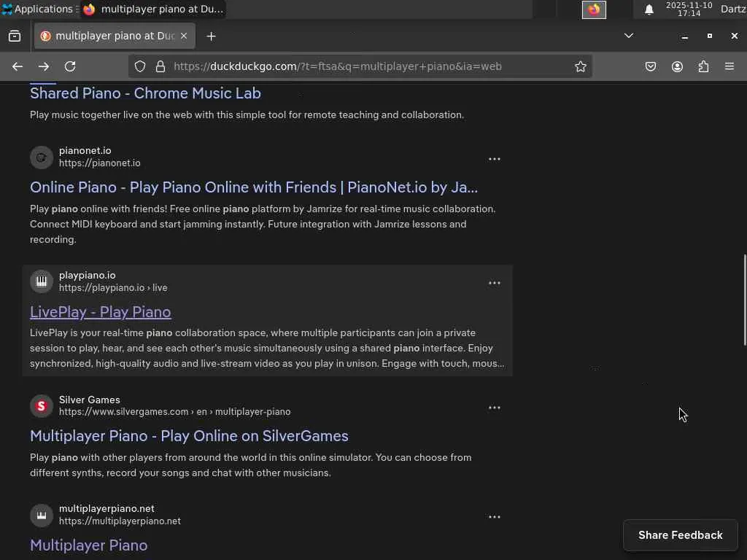The image size is (747, 560).
Task: Select Firefox window in the taskbar
Action: coord(153,9)
